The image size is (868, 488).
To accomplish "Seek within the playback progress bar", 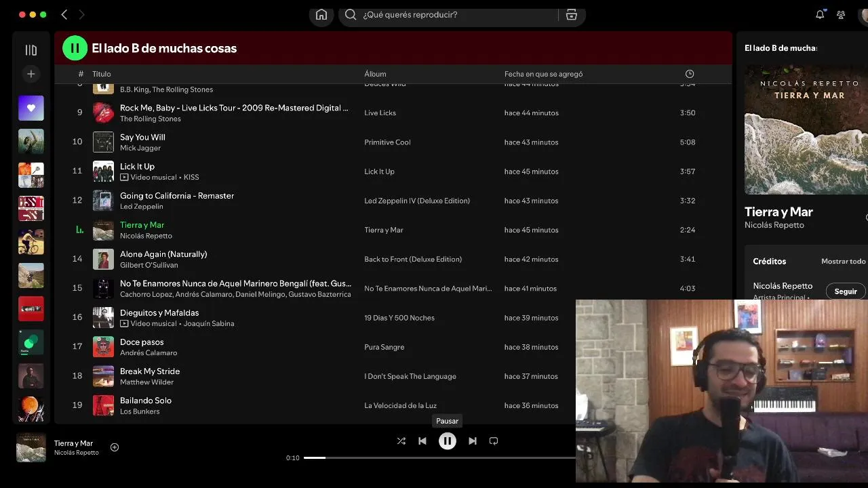I will [439, 457].
